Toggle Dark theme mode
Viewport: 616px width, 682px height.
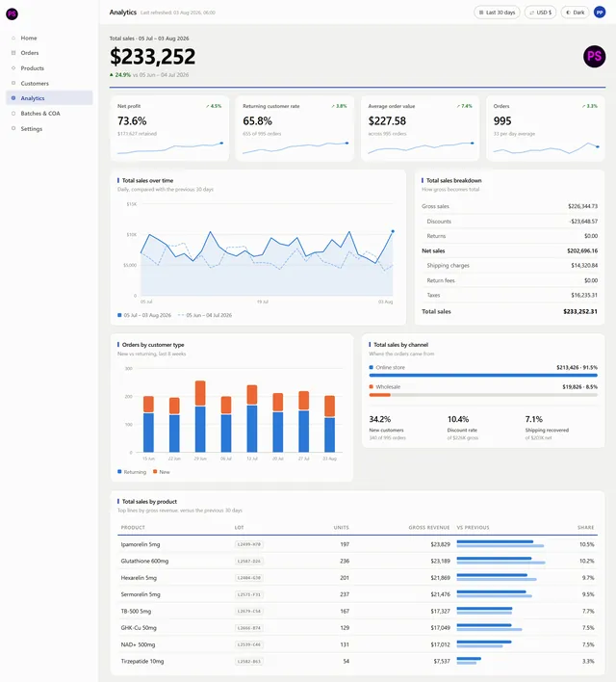(x=575, y=13)
